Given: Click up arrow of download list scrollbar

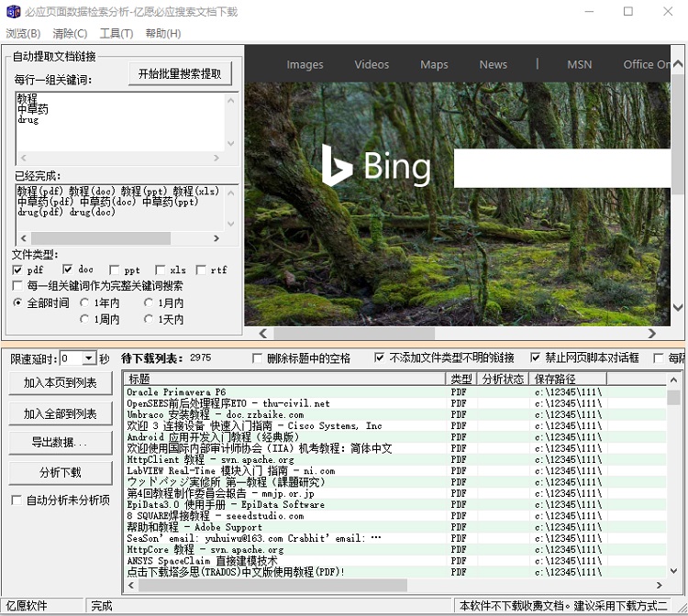Looking at the screenshot, I should pyautogui.click(x=674, y=379).
